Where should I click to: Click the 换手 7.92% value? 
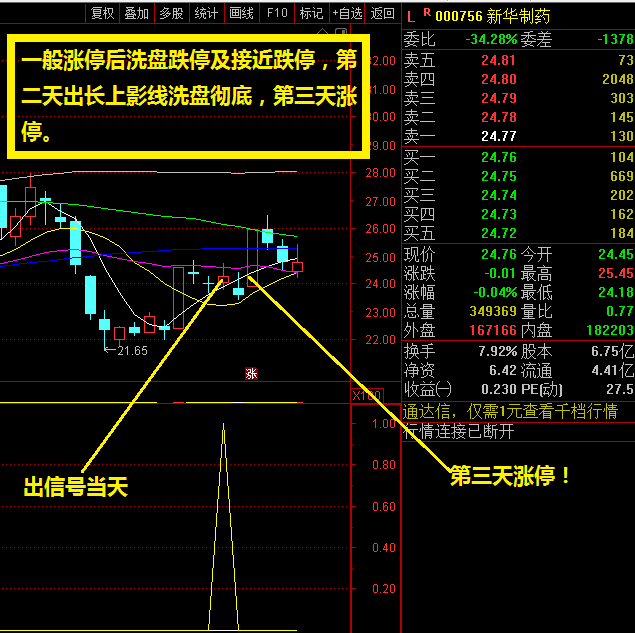[x=497, y=351]
